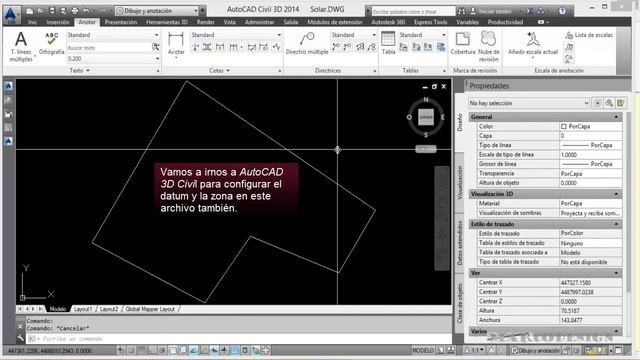Click the command line wrench settings icon
Viewport: 640px width, 360px height.
pyautogui.click(x=20, y=338)
